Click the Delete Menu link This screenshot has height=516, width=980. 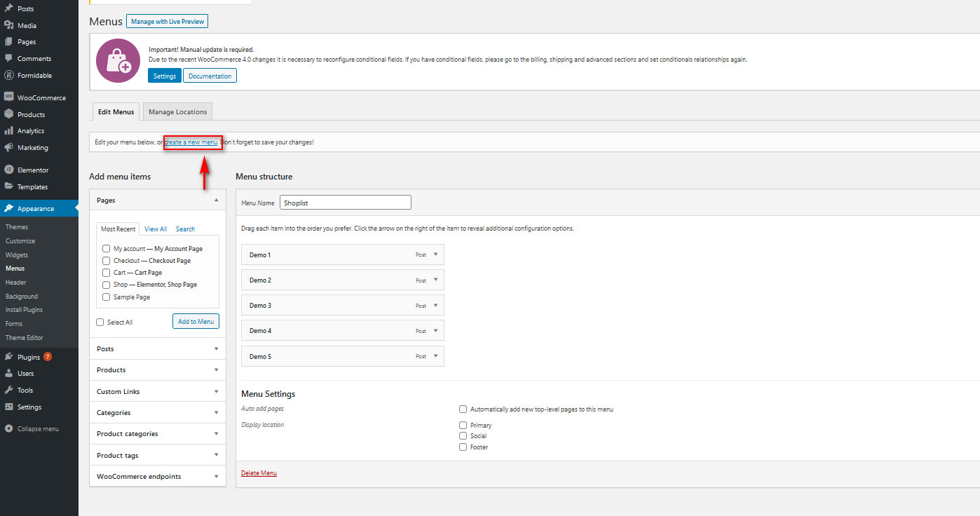point(259,473)
